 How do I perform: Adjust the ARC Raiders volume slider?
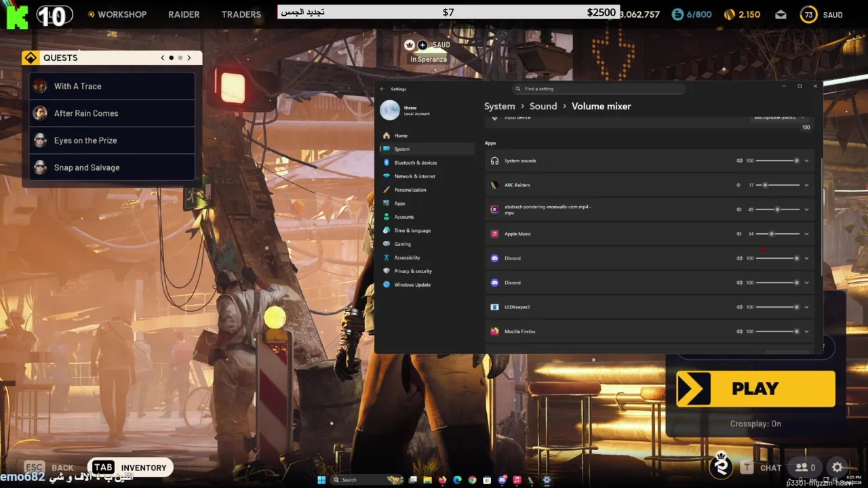(x=778, y=185)
